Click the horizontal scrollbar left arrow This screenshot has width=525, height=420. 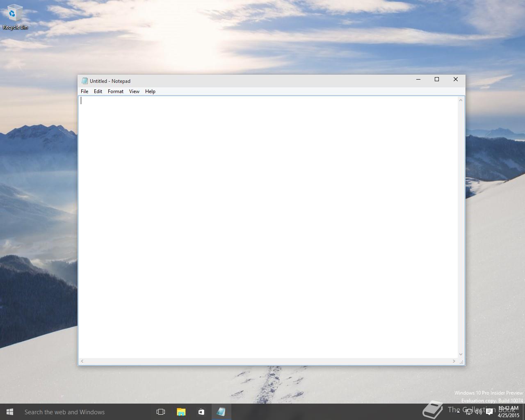pyautogui.click(x=82, y=361)
